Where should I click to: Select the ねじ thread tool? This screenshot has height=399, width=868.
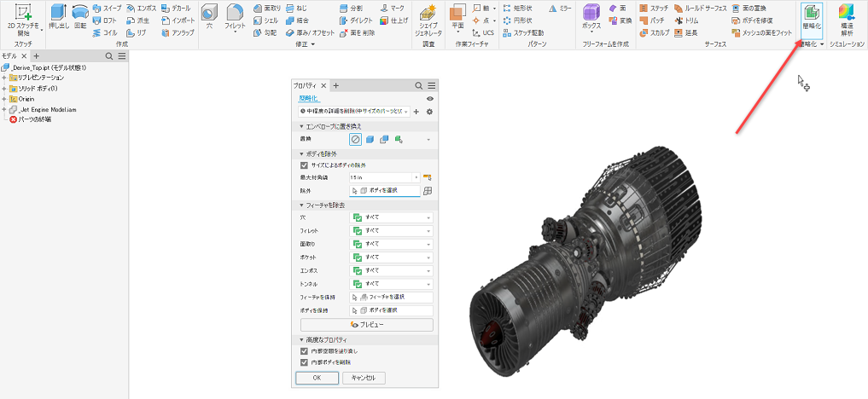(297, 9)
